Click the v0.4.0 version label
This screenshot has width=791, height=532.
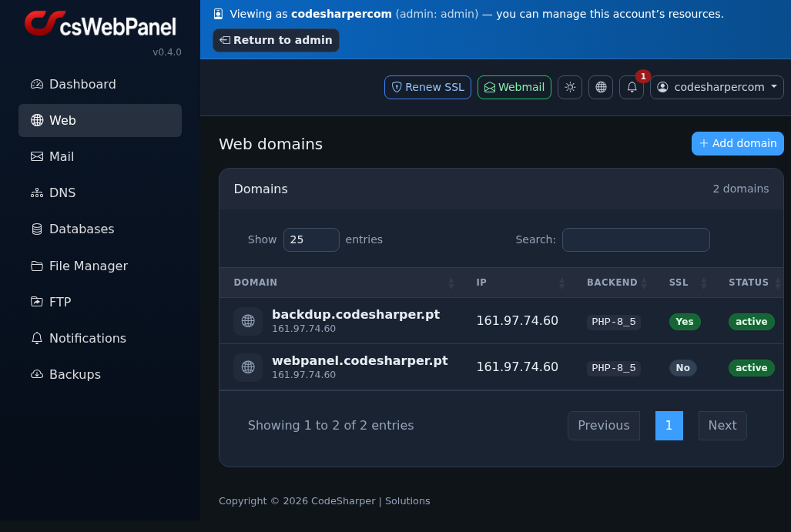click(167, 52)
